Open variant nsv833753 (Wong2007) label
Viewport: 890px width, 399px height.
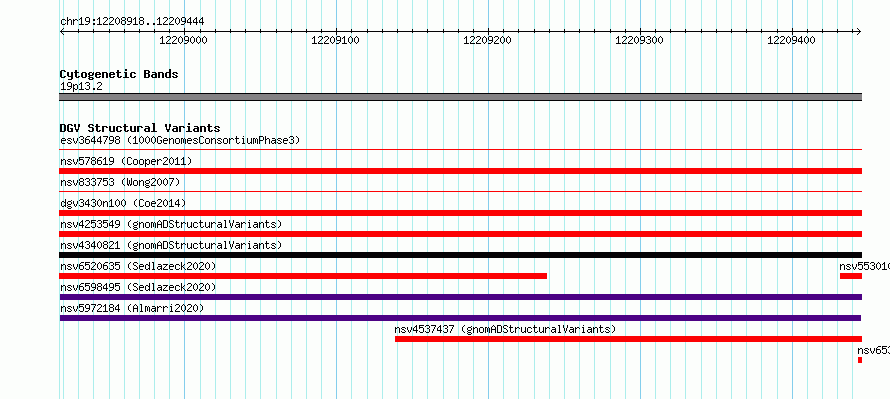[120, 182]
